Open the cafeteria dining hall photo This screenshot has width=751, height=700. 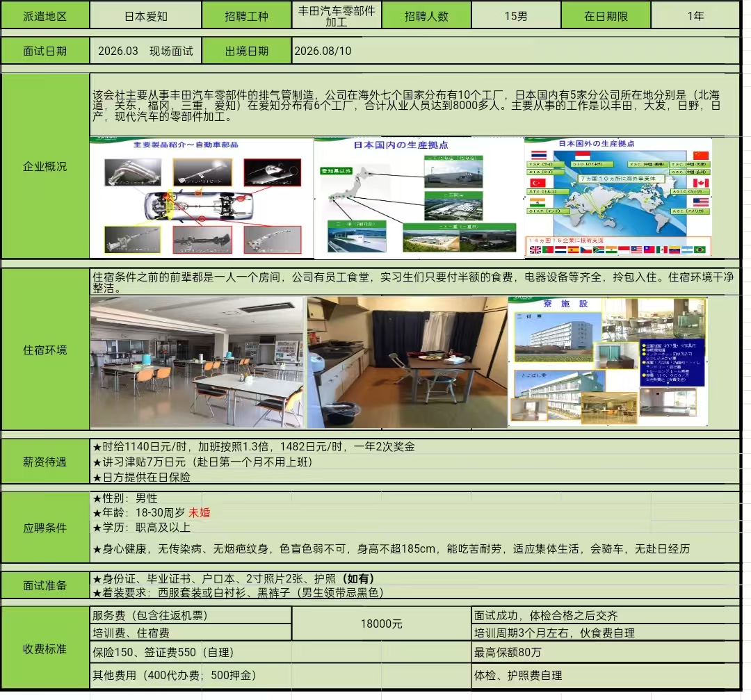(197, 362)
